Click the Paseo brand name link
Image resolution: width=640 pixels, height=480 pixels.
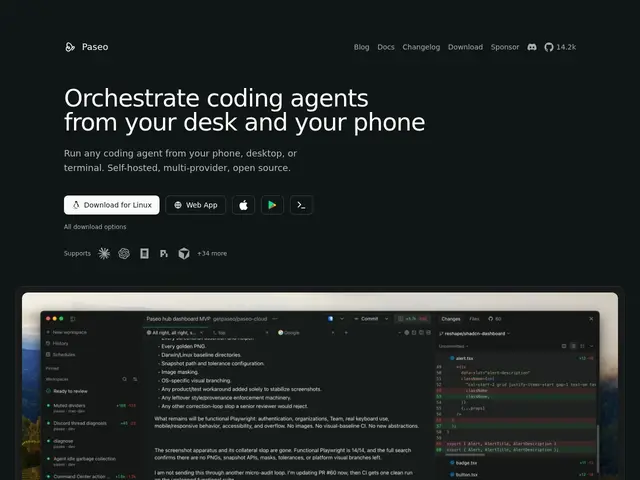[95, 47]
